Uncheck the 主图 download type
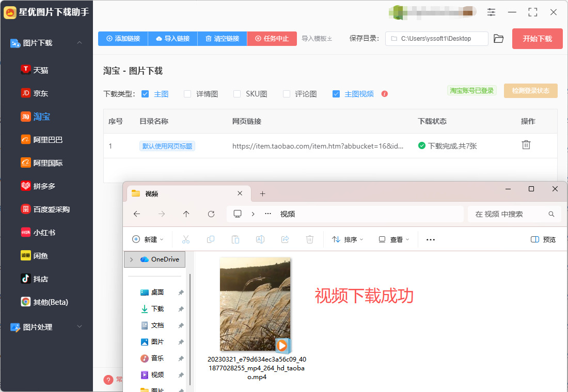568x392 pixels. pos(145,94)
